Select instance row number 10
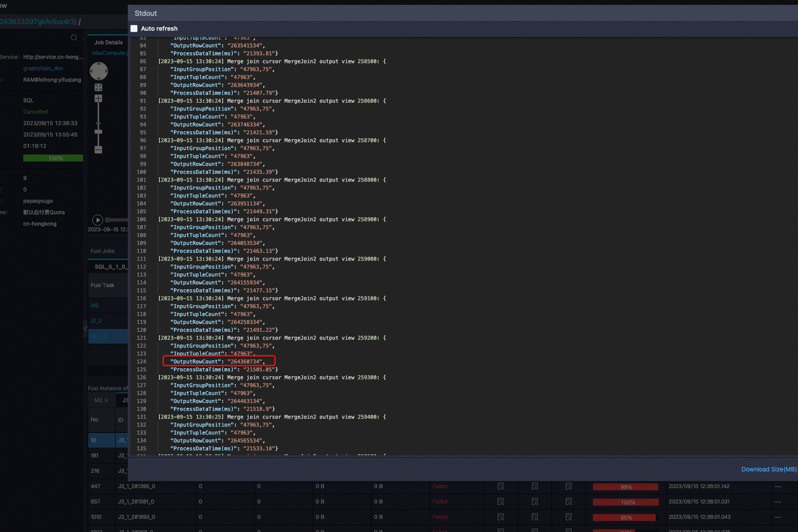The height and width of the screenshot is (532, 798). [94, 440]
